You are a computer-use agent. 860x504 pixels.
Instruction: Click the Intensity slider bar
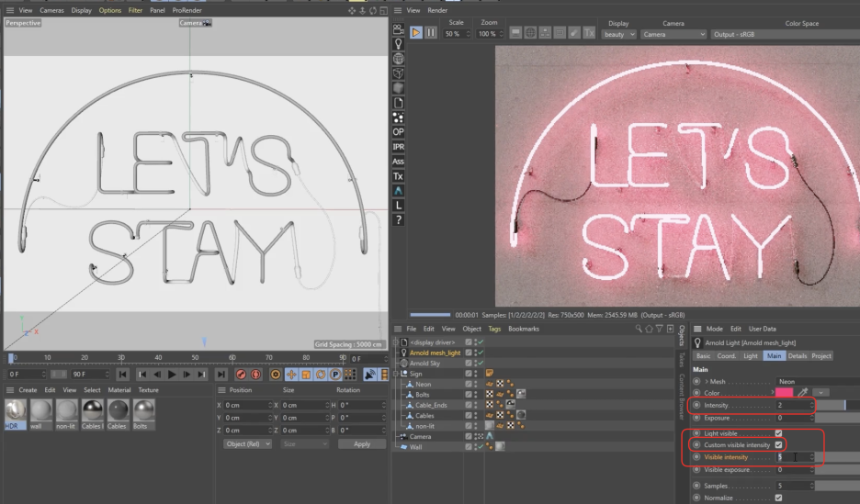tap(839, 405)
